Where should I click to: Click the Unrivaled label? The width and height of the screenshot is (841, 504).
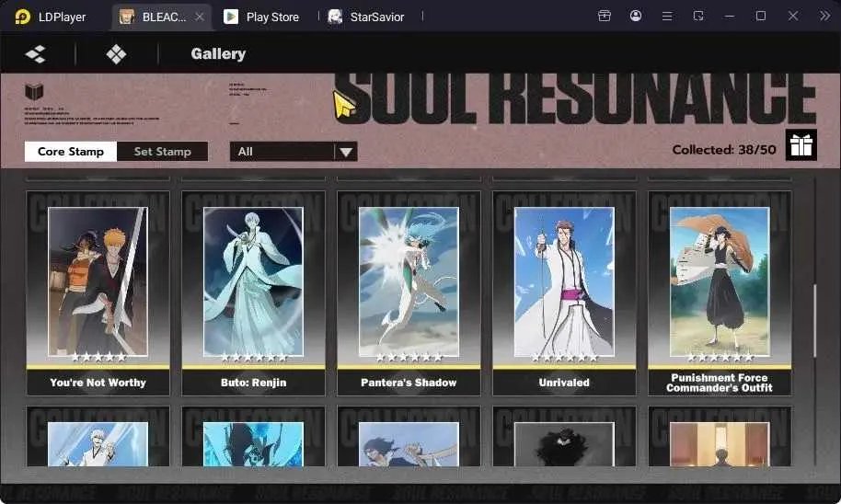tap(564, 383)
